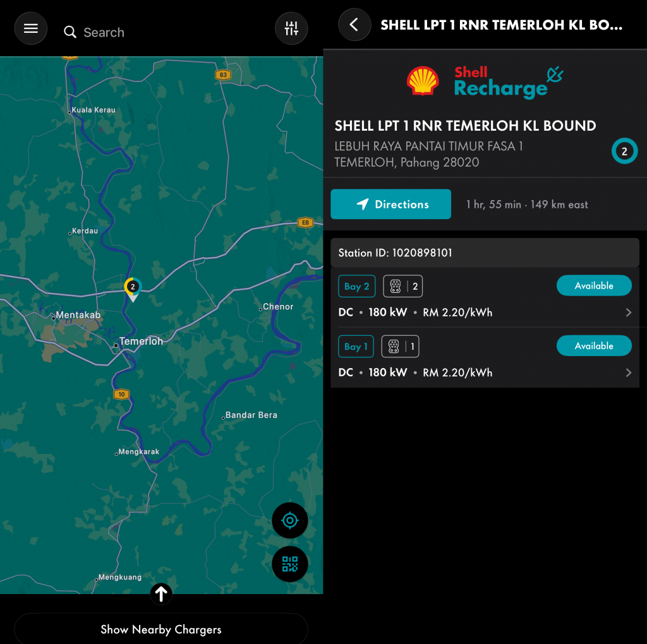Click TEMERLOH, Pahang 28020 text
Image resolution: width=647 pixels, height=644 pixels.
click(x=406, y=162)
